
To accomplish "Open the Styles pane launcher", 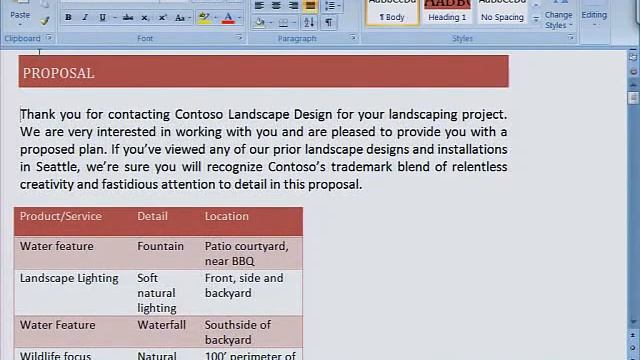I will 571,38.
